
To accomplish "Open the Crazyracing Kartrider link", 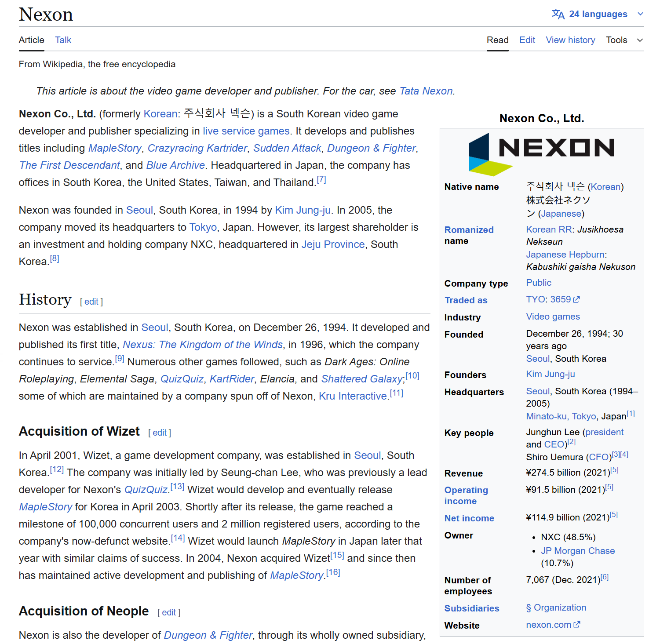I will pyautogui.click(x=197, y=148).
